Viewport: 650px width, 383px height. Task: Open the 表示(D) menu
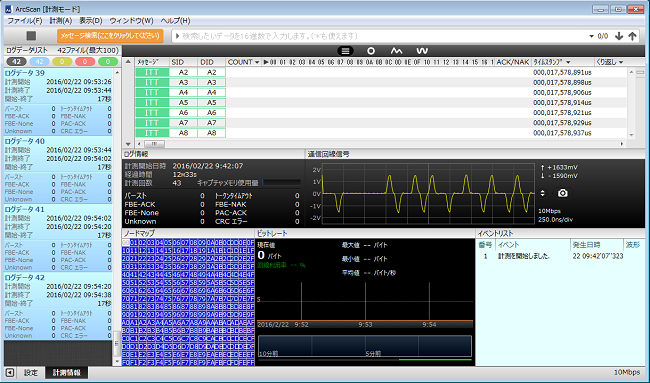coord(91,20)
